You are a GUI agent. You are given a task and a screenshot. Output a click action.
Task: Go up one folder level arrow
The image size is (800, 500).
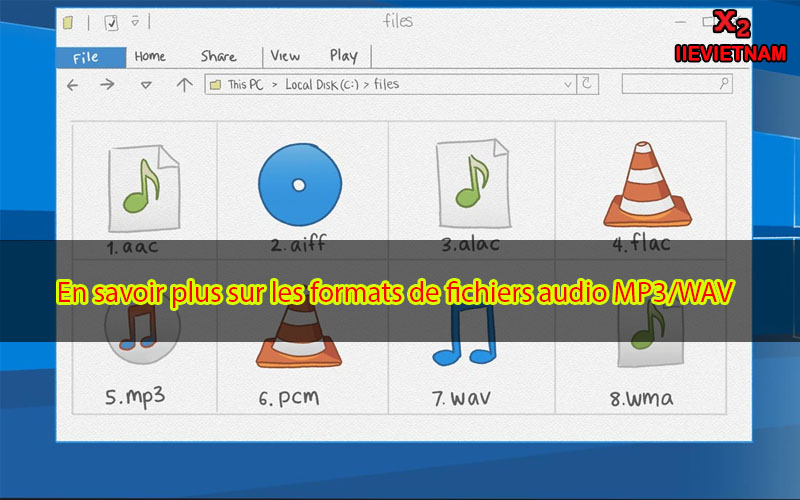pos(183,85)
